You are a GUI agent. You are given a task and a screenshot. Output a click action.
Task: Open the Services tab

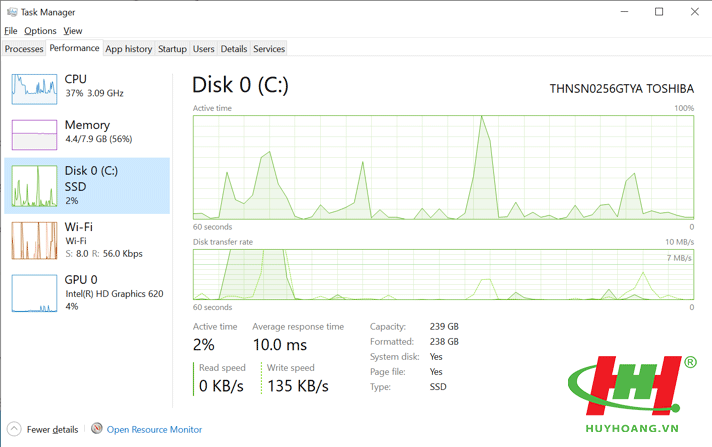(269, 48)
